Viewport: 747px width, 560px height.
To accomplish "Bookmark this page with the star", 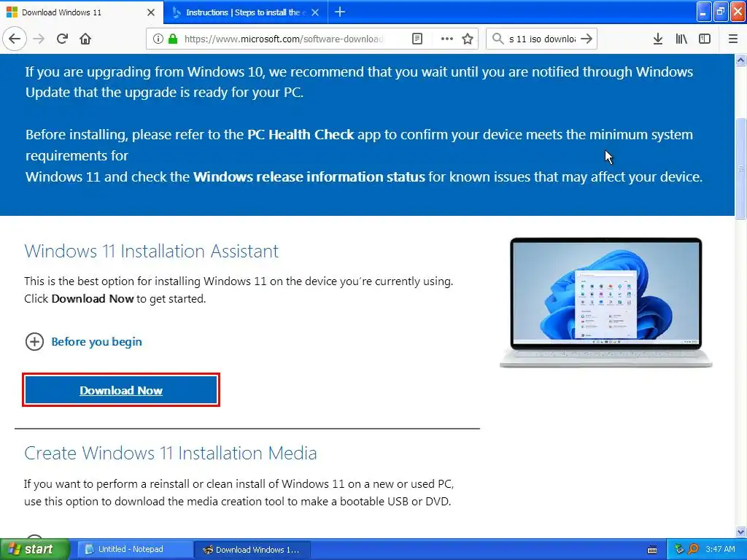I will [x=468, y=39].
